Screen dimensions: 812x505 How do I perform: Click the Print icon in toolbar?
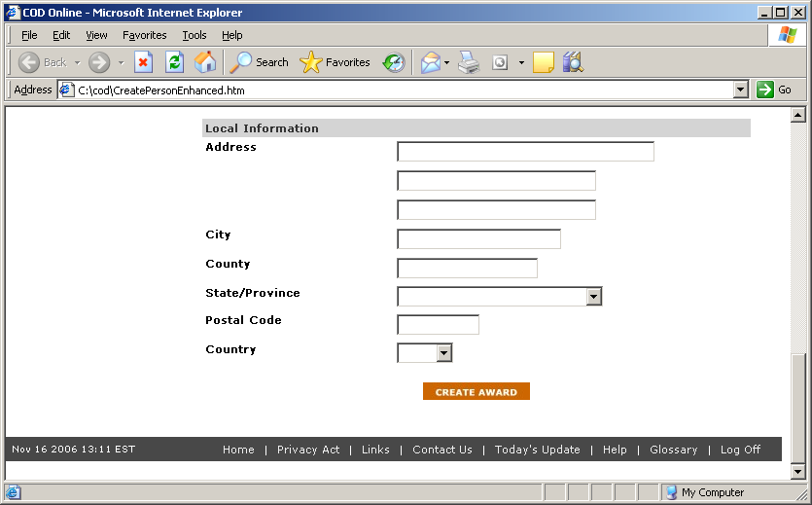click(469, 62)
